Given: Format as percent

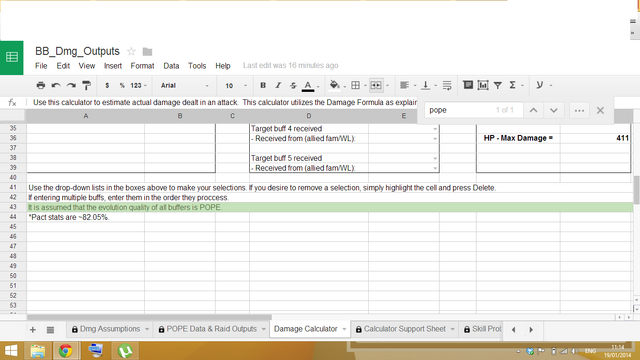Looking at the screenshot, I should pyautogui.click(x=122, y=85).
